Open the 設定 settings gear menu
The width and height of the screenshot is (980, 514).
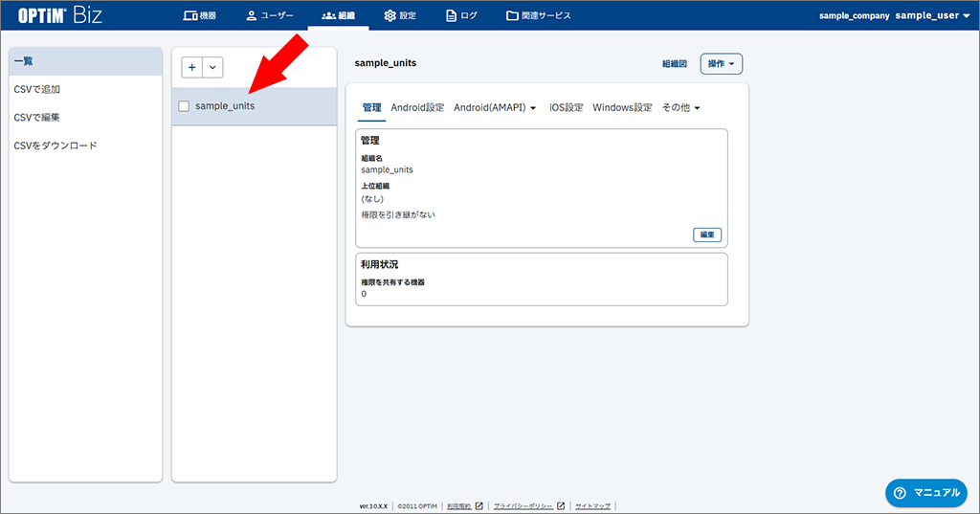click(399, 15)
